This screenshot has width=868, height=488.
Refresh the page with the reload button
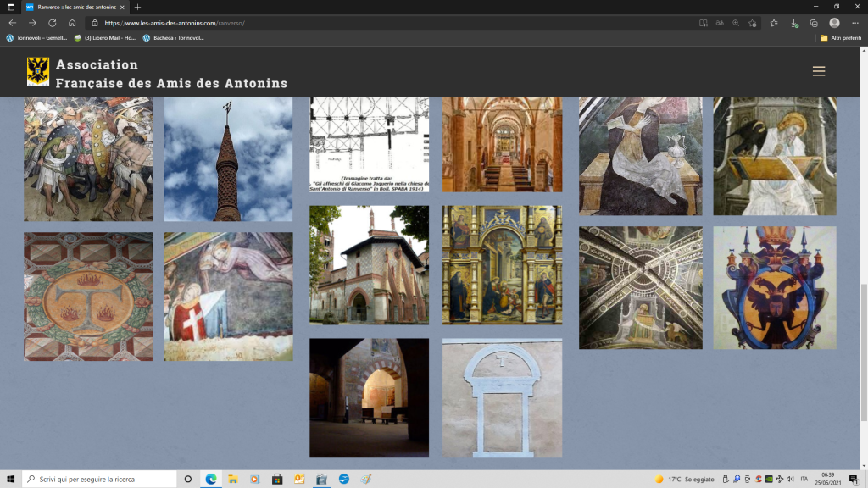tap(53, 23)
